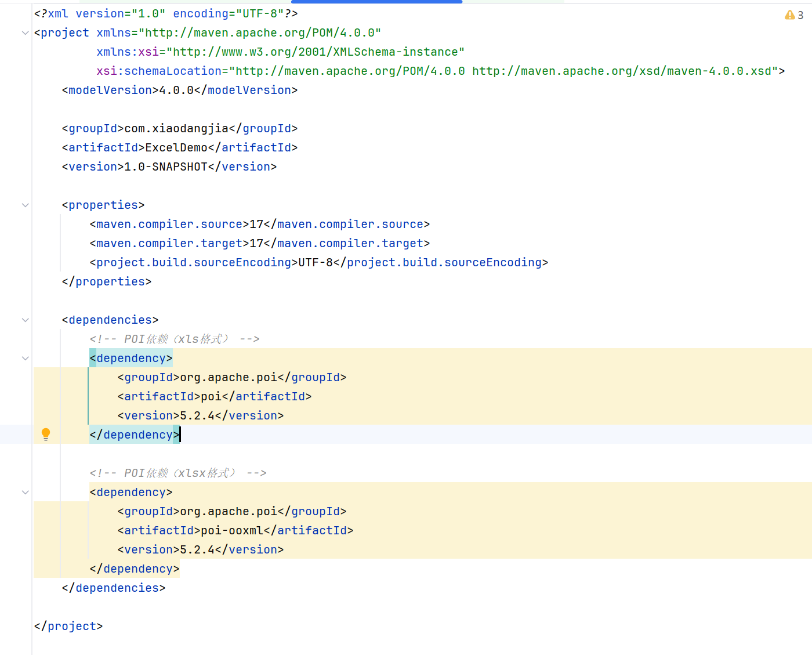Click the closing project tag

pyautogui.click(x=68, y=626)
